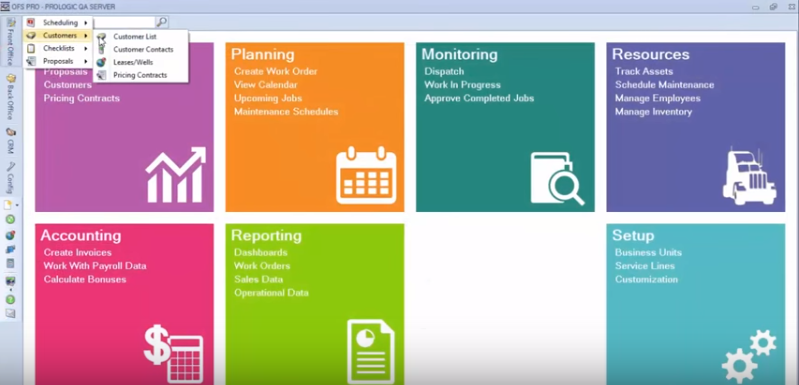Choose Leases/Wells menu entry

click(x=133, y=62)
